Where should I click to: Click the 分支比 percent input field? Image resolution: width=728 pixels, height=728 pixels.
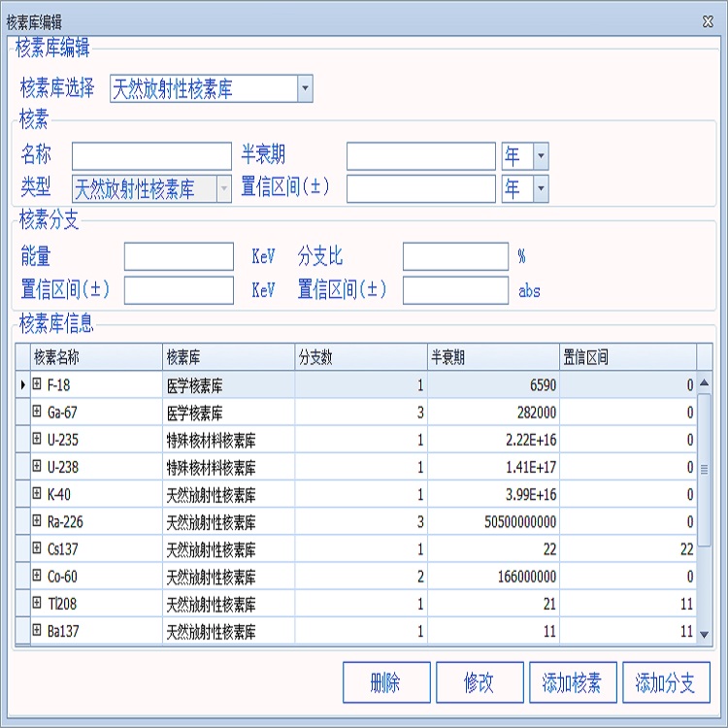pyautogui.click(x=455, y=256)
